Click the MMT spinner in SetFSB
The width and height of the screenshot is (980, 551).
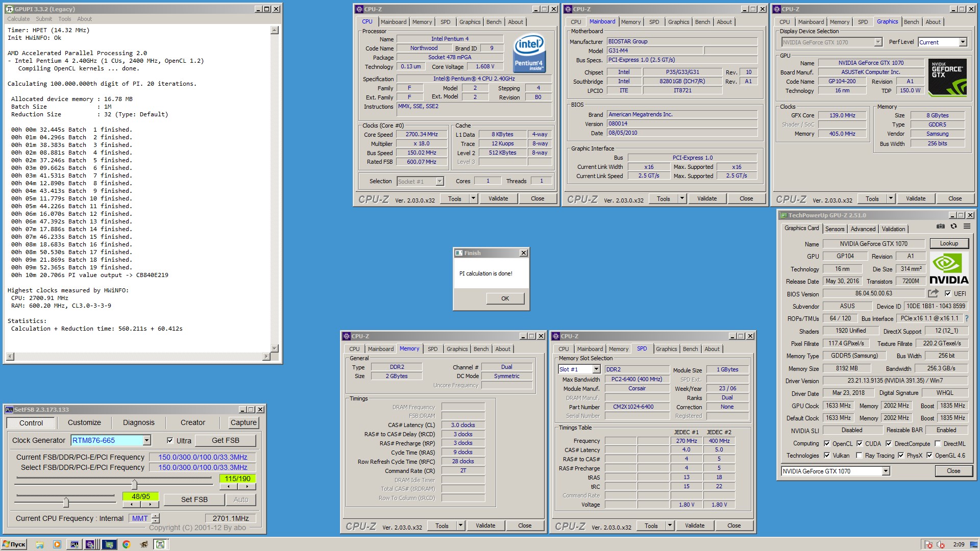point(156,518)
